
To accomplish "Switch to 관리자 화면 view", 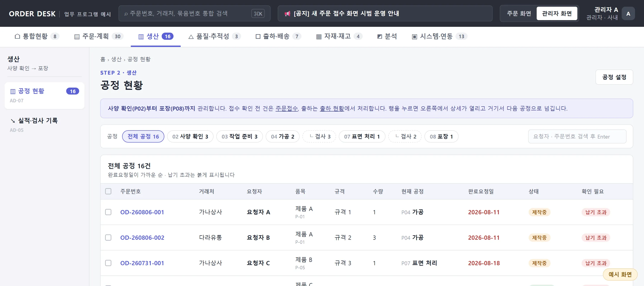I will click(557, 13).
